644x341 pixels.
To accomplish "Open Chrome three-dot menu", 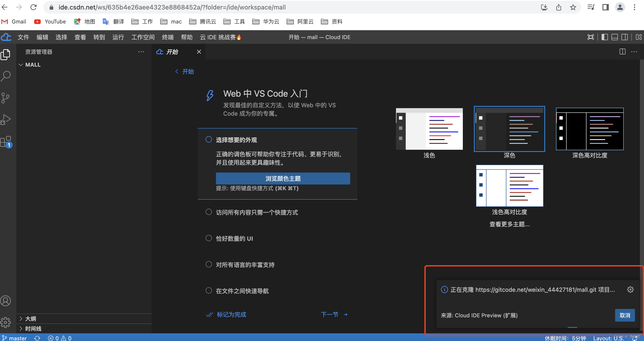I will coord(634,7).
